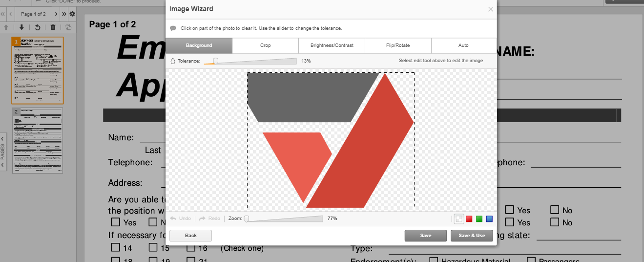The height and width of the screenshot is (262, 644).
Task: Move page down arrow icon
Action: 21,27
